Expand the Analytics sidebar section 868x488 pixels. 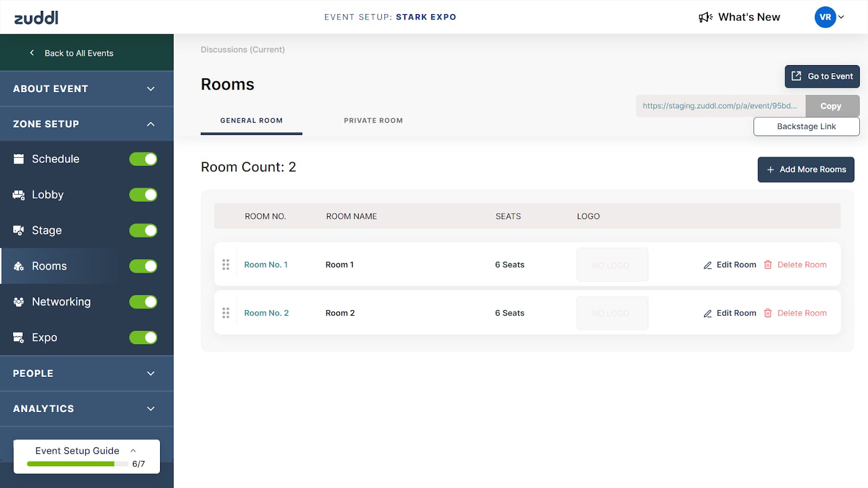point(87,409)
